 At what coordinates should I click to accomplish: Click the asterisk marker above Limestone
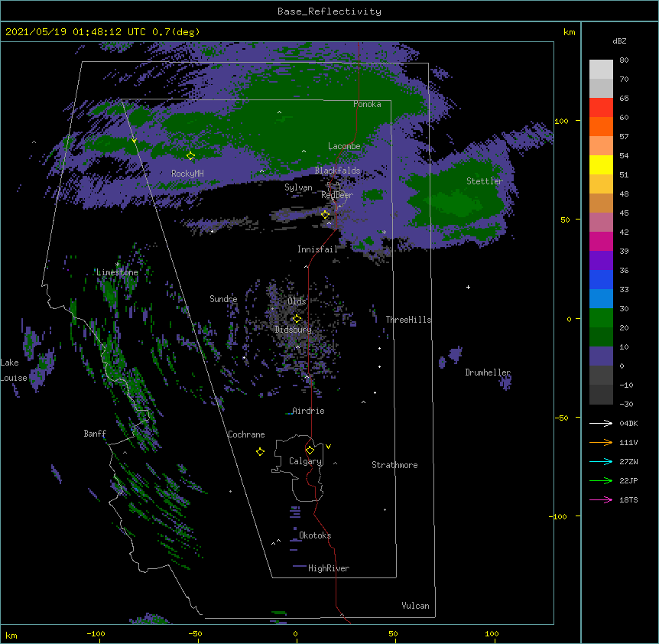[117, 265]
